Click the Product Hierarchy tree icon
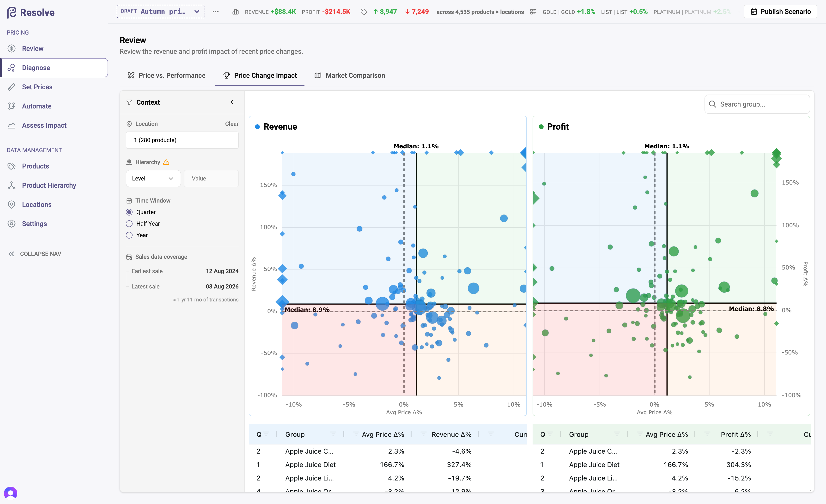This screenshot has height=504, width=826. (x=12, y=185)
